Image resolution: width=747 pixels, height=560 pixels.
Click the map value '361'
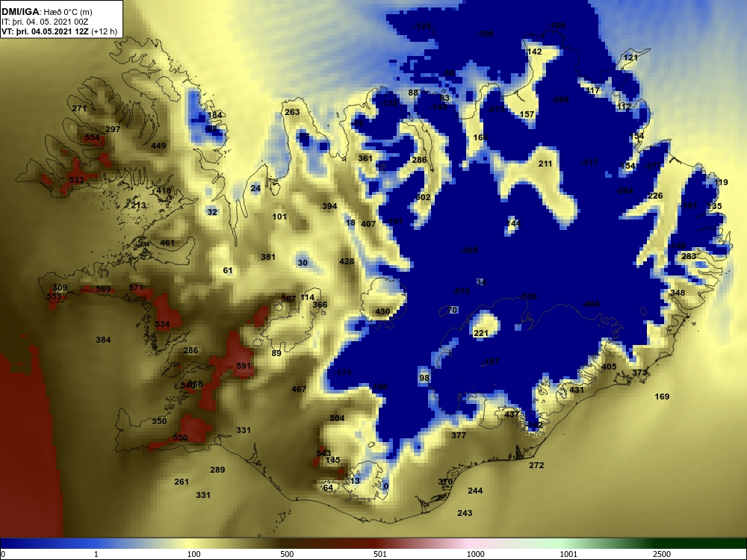tap(365, 158)
